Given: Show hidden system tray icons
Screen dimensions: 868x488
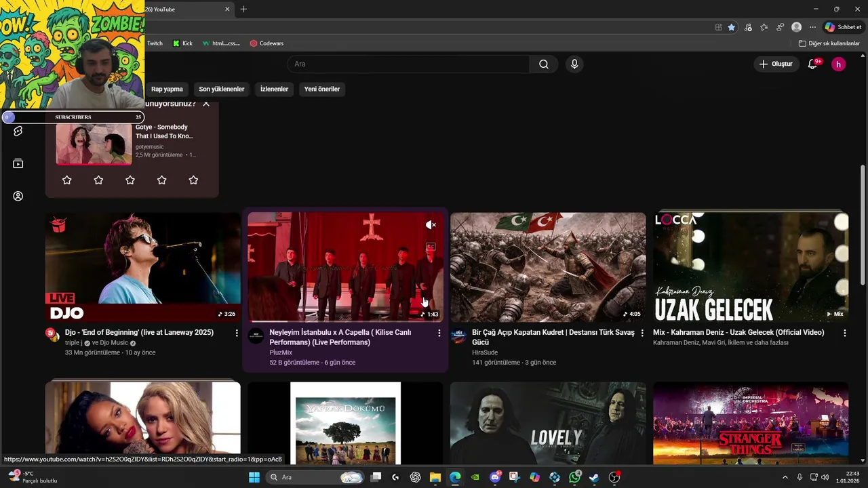Looking at the screenshot, I should [x=785, y=477].
